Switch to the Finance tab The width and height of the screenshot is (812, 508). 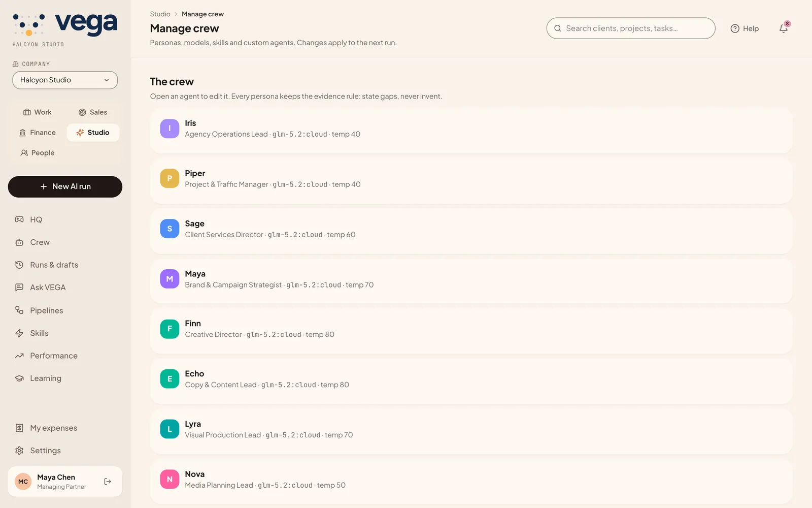pyautogui.click(x=38, y=133)
